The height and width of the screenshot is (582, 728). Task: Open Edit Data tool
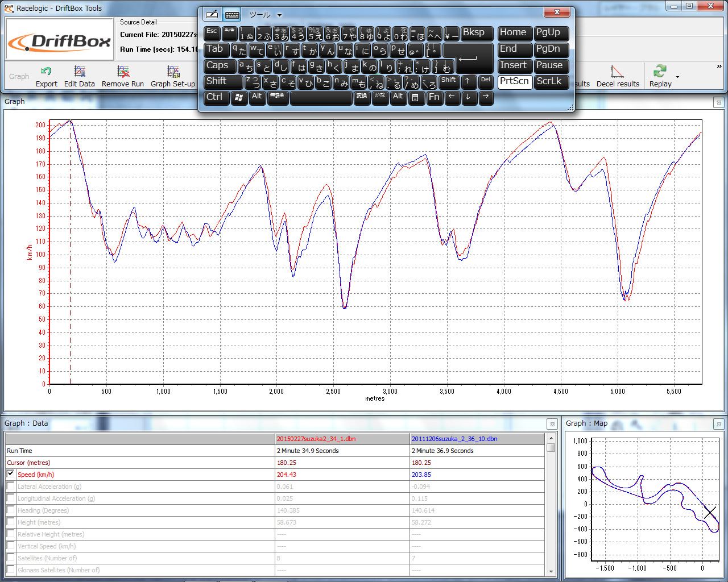[80, 77]
